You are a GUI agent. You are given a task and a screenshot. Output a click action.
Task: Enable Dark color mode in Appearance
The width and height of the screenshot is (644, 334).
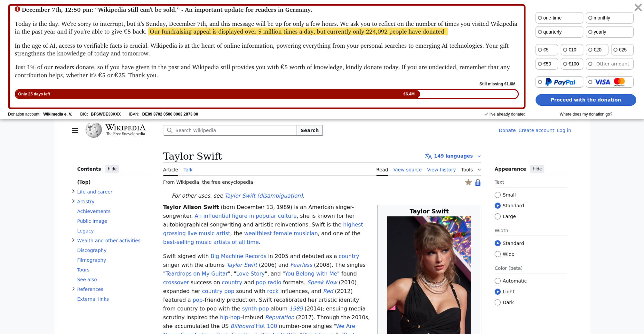[x=497, y=302]
